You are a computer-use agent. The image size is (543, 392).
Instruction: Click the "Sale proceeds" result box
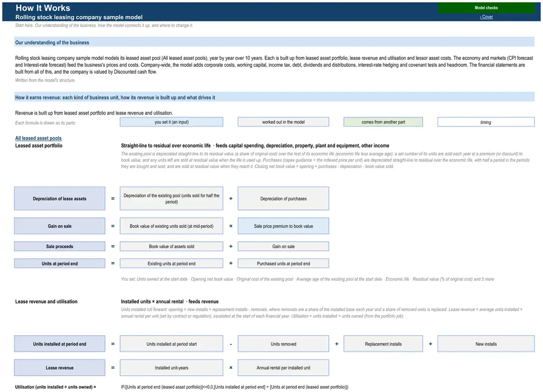coord(60,247)
